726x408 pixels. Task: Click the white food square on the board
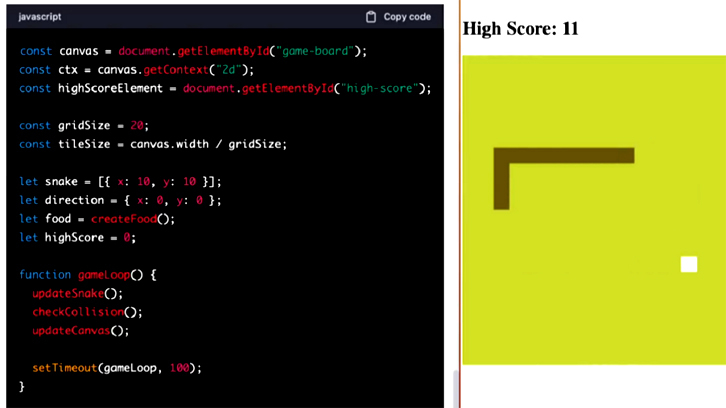[x=689, y=264]
